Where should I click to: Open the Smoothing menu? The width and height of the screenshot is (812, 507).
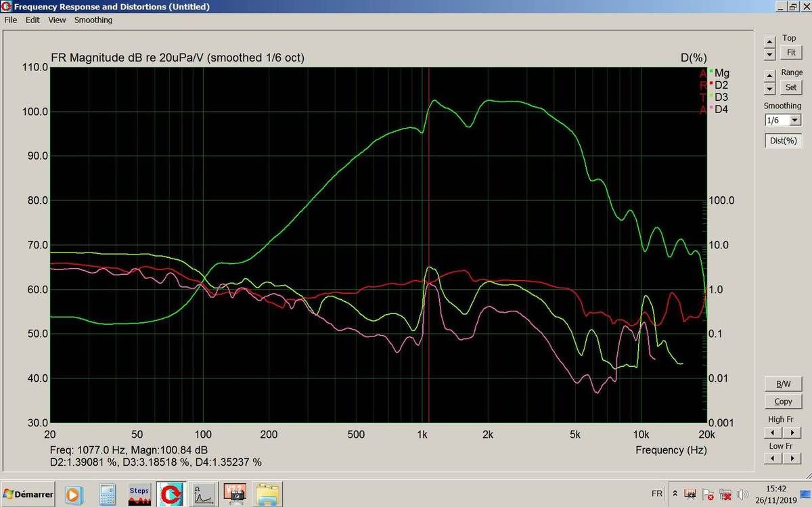[x=93, y=20]
